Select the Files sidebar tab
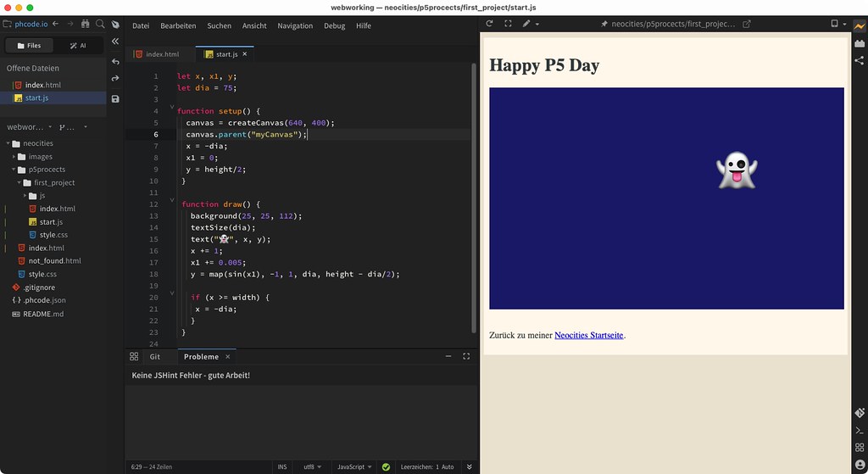The width and height of the screenshot is (868, 474). point(29,46)
